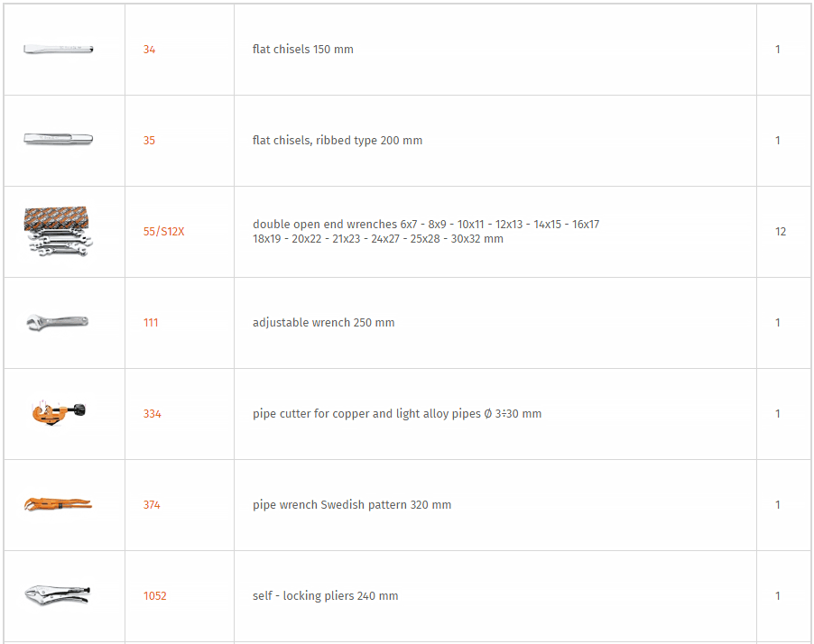Click the adjustable wrench product image
This screenshot has width=814, height=644.
58,322
